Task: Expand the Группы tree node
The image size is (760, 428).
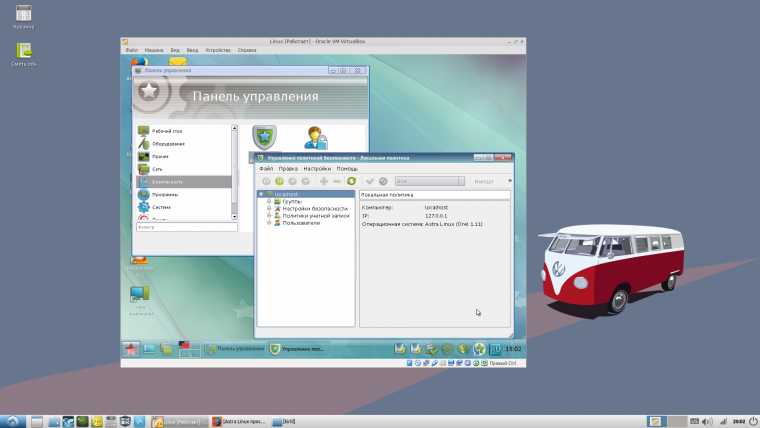Action: (268, 201)
